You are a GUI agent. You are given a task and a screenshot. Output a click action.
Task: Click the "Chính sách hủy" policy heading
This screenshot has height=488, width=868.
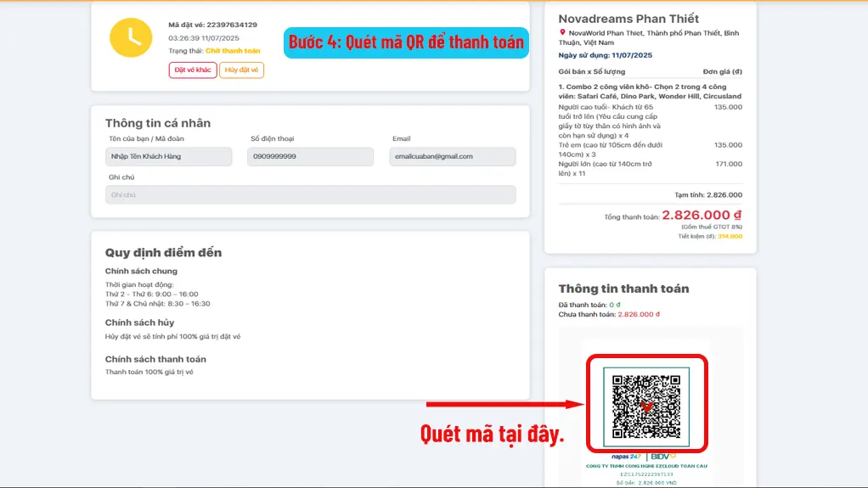140,323
